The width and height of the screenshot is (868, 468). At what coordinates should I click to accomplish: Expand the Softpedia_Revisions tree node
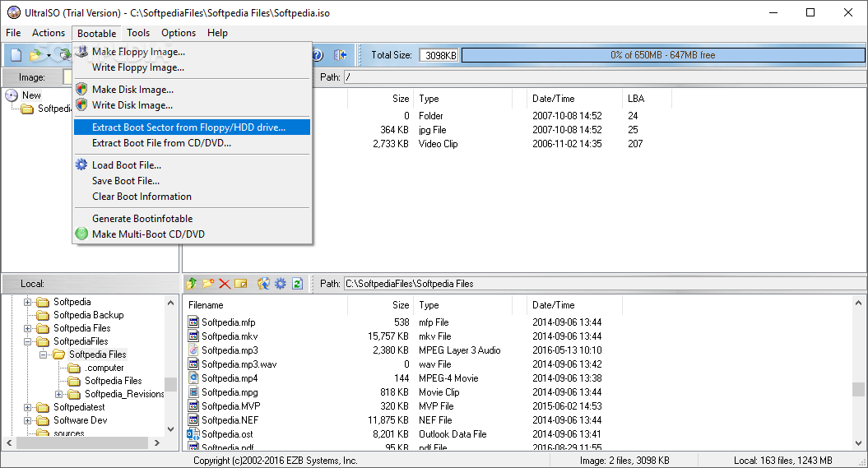point(58,395)
